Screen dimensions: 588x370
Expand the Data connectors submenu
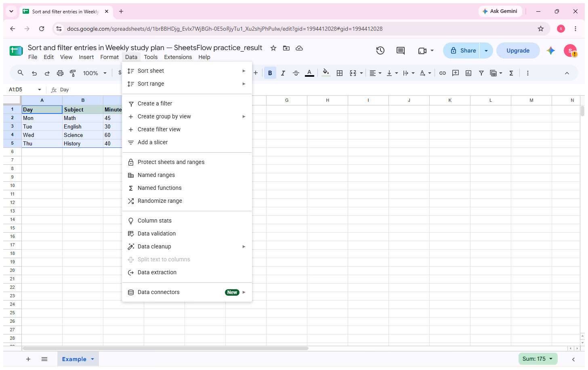187,292
